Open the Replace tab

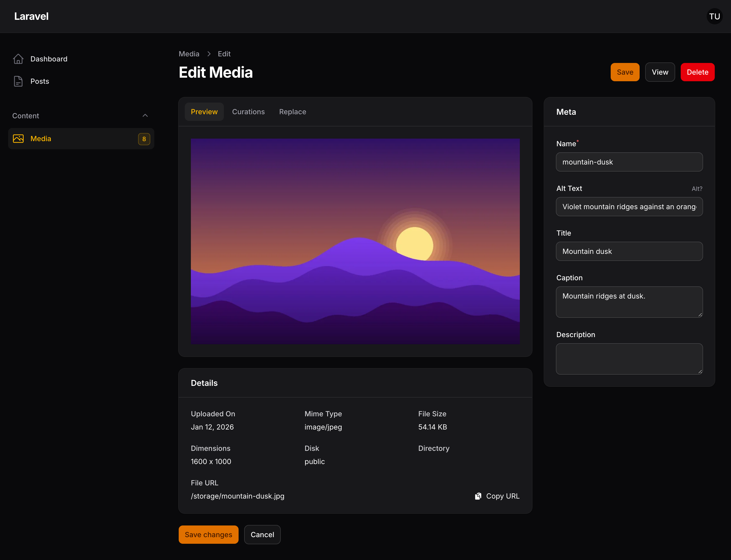coord(293,112)
